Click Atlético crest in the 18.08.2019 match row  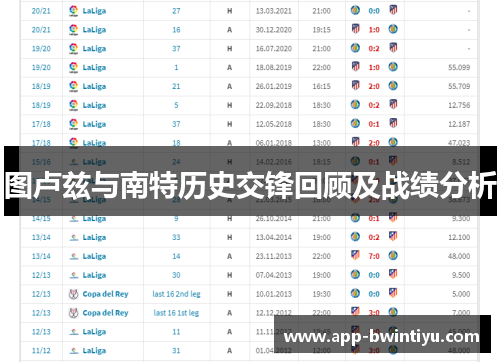click(355, 67)
